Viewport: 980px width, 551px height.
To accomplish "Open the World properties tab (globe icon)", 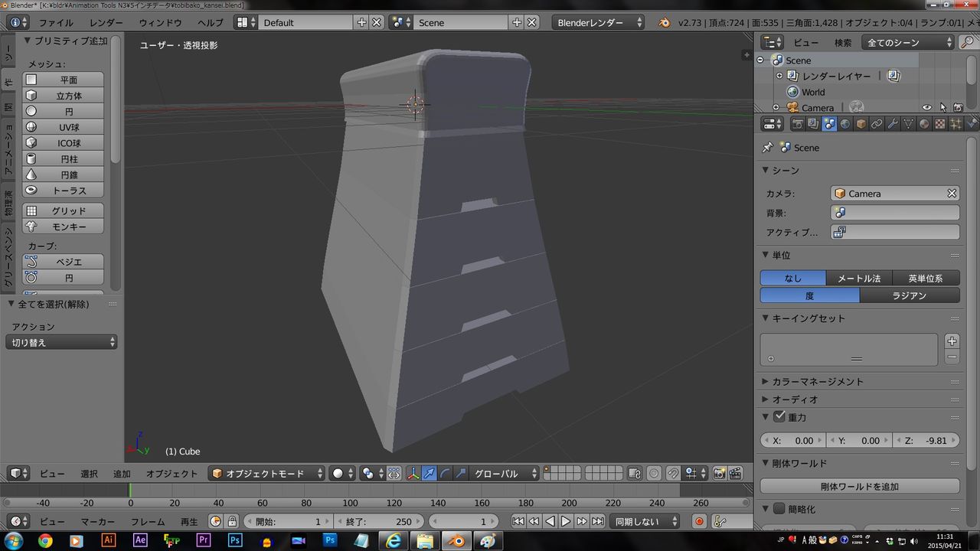I will (845, 124).
